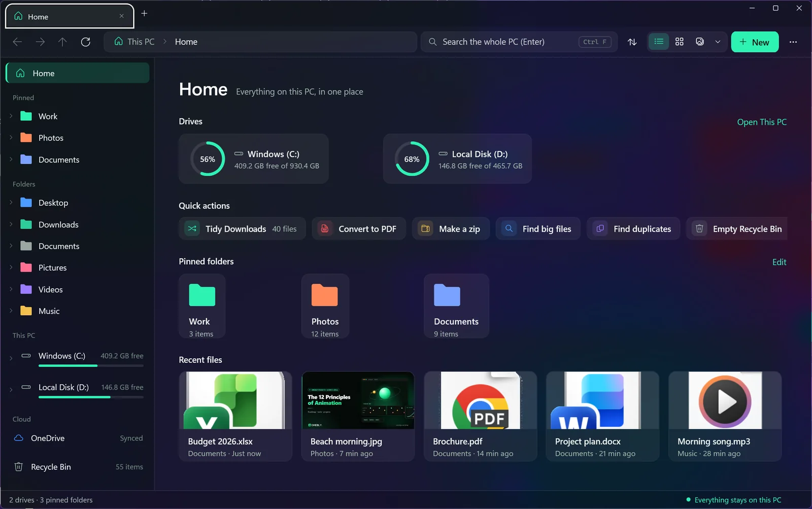Click the forward navigation arrow
This screenshot has height=509, width=812.
coord(40,42)
